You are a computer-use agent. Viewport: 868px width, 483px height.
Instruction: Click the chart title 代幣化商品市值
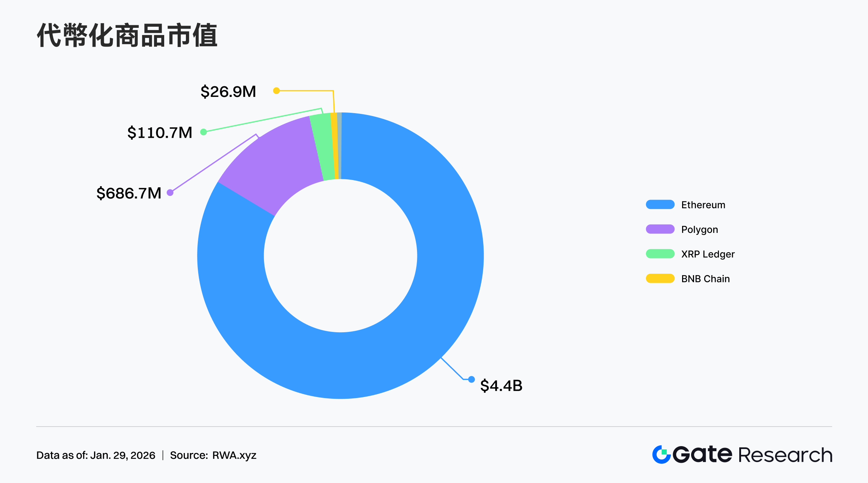pos(127,35)
